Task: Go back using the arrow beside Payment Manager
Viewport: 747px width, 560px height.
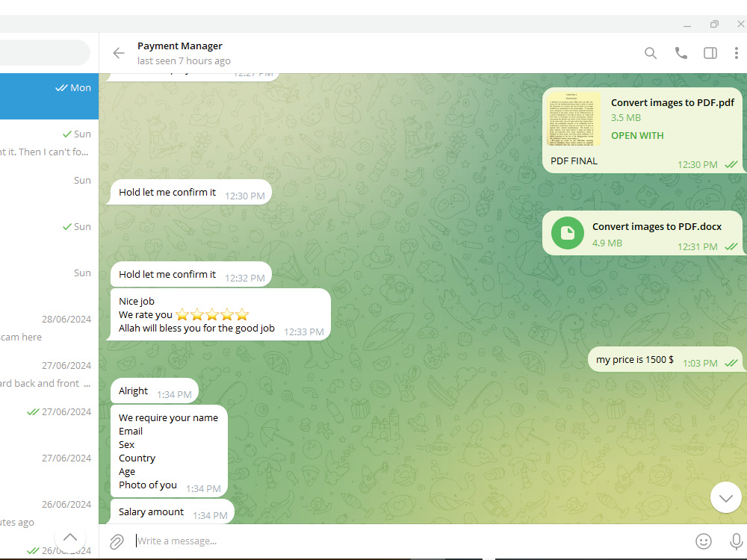Action: point(119,53)
